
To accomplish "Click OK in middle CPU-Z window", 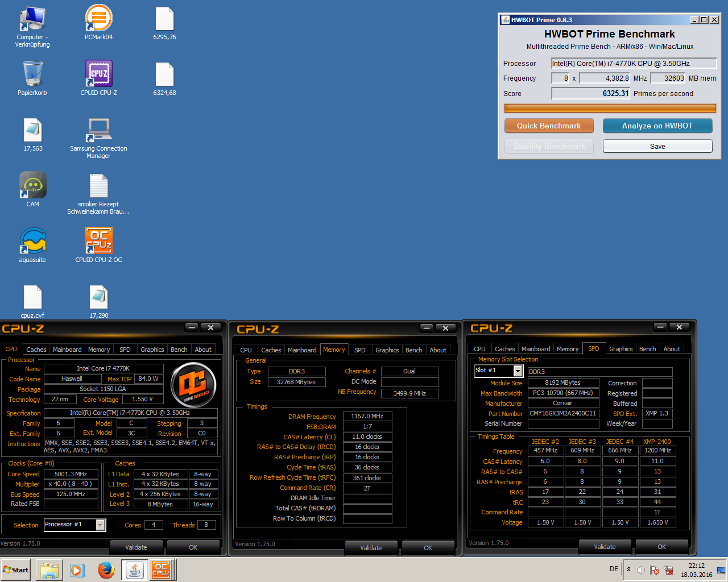I will click(x=428, y=548).
